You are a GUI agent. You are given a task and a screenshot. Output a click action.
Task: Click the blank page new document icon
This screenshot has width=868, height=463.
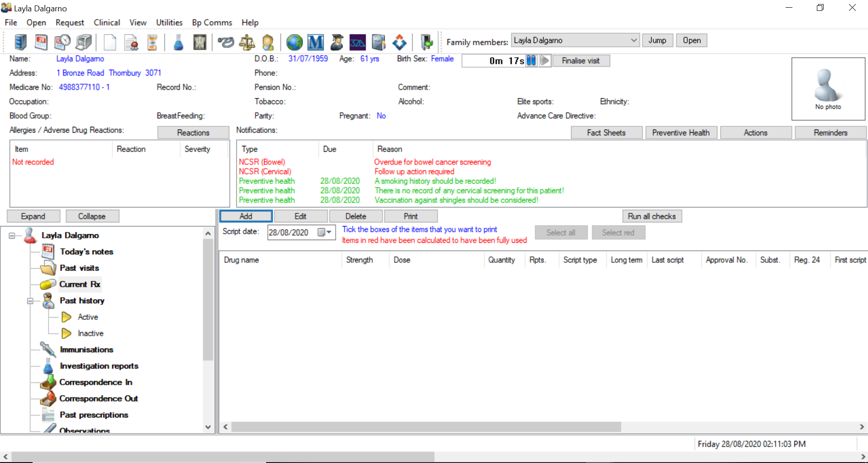[x=110, y=42]
